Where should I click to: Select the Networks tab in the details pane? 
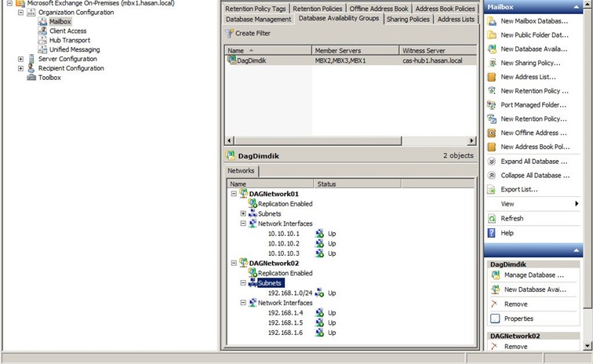point(241,171)
